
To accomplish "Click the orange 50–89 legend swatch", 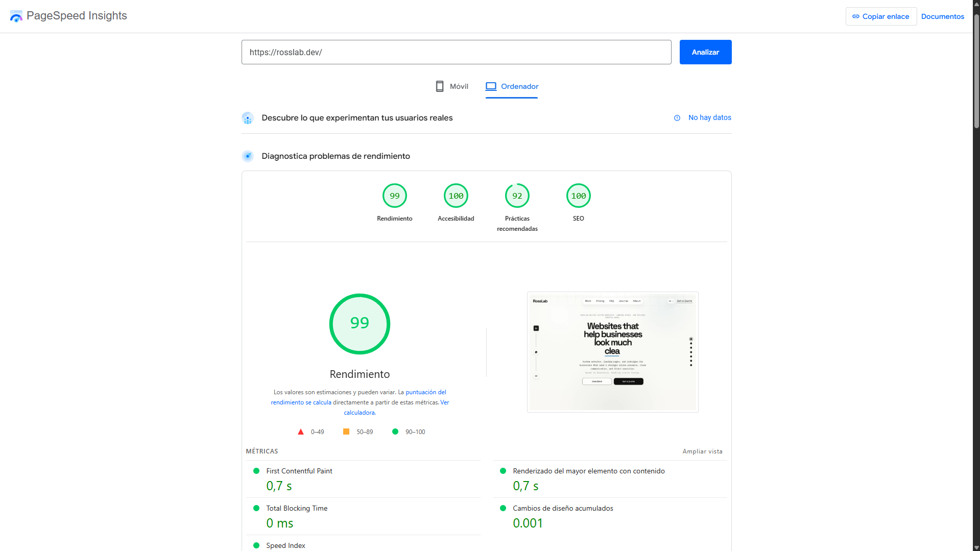I will click(347, 432).
